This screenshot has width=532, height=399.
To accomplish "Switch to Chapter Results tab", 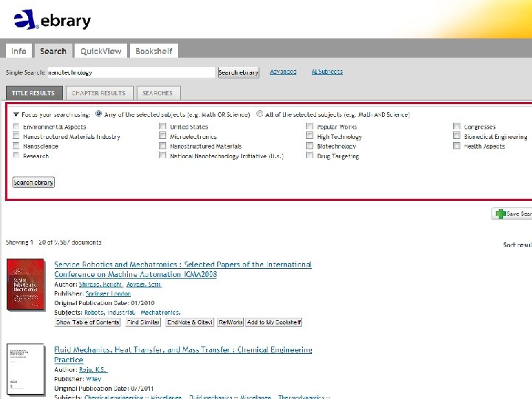I will click(99, 93).
